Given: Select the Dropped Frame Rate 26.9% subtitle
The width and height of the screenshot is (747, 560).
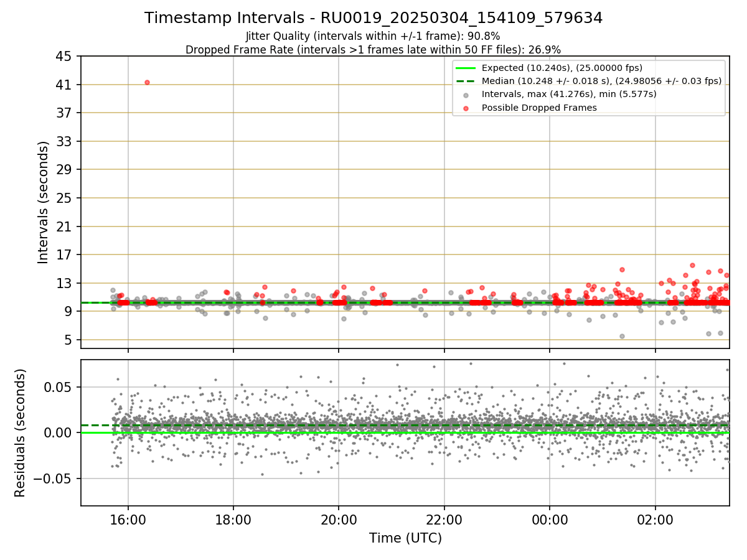Looking at the screenshot, I should (x=373, y=50).
